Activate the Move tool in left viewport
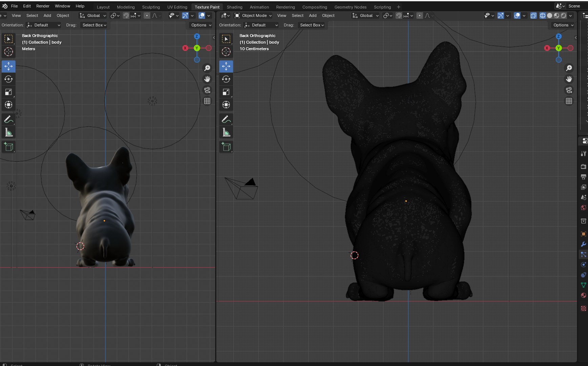Image resolution: width=588 pixels, height=366 pixels. pyautogui.click(x=8, y=66)
